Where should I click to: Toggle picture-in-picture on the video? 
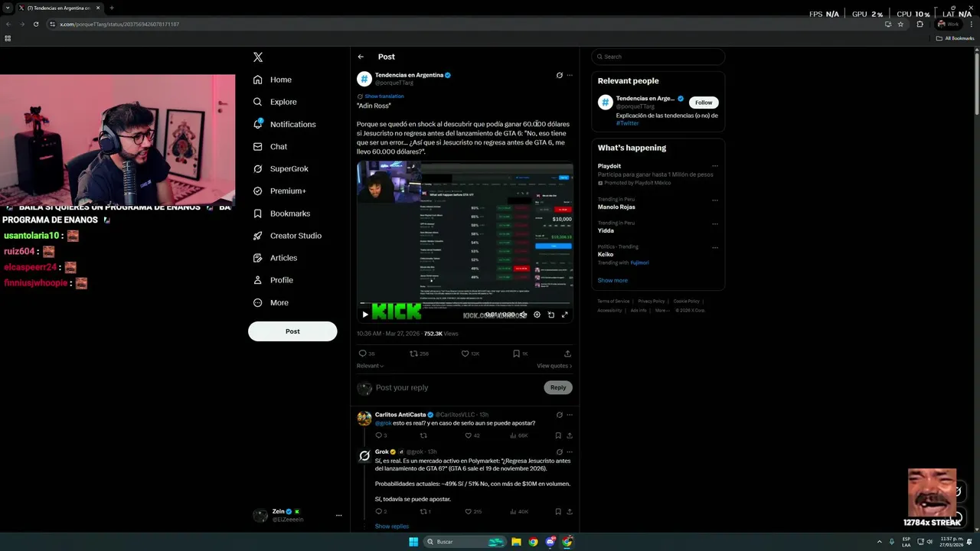[x=550, y=315]
